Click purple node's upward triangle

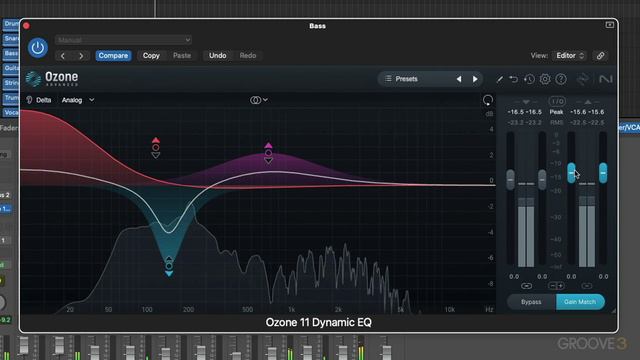point(268,145)
